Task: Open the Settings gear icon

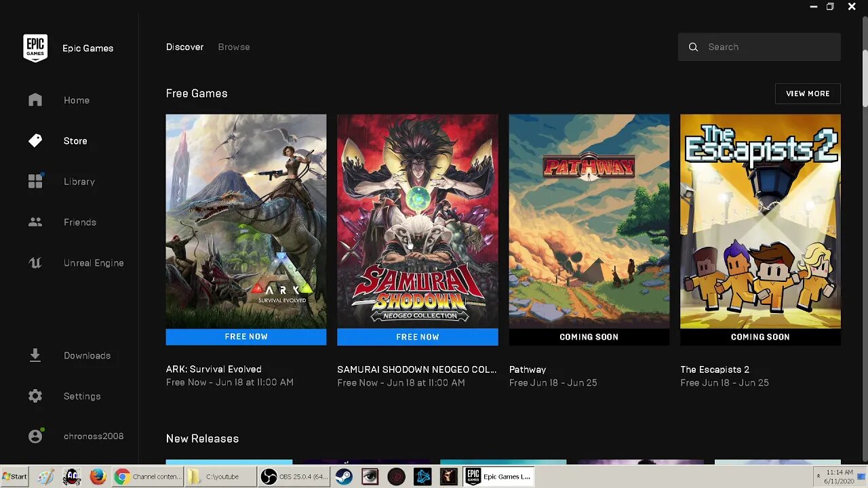Action: [35, 396]
